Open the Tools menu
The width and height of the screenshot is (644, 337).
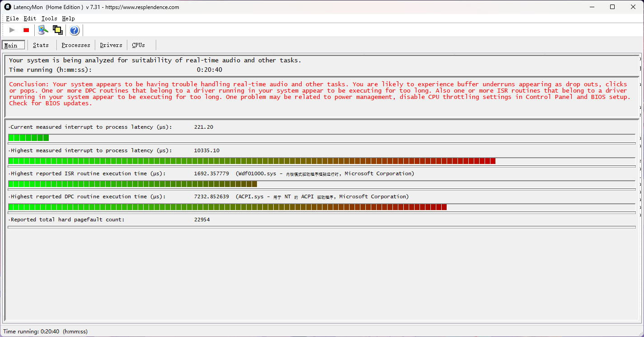[49, 19]
